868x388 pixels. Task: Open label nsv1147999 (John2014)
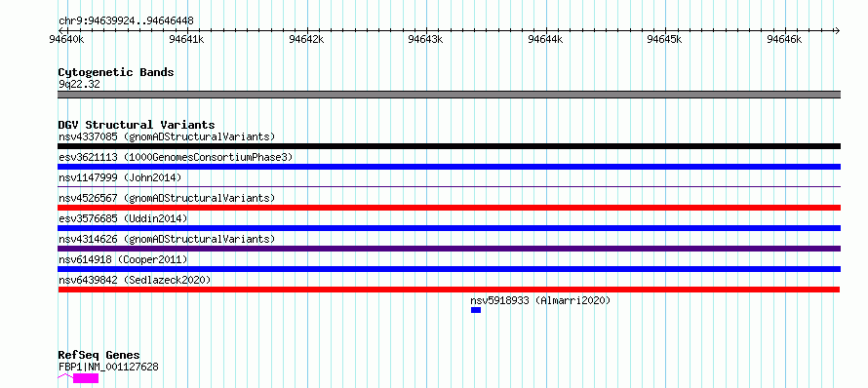120,177
